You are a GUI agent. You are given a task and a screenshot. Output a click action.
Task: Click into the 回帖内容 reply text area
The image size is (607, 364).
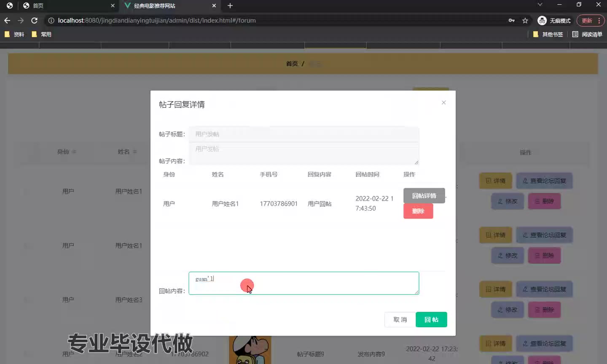303,283
